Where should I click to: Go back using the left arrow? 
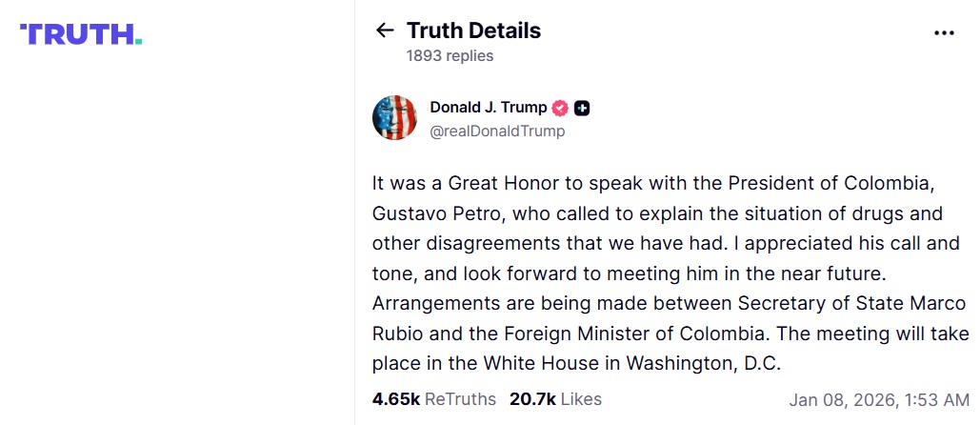tap(385, 30)
